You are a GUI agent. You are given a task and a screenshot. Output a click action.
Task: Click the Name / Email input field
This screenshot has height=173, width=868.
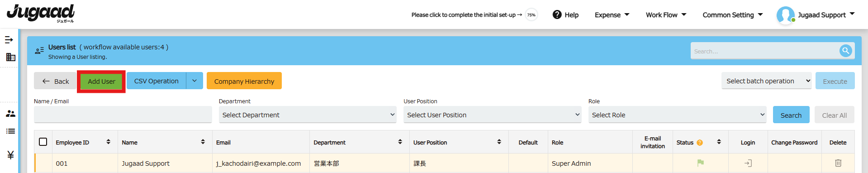[123, 115]
